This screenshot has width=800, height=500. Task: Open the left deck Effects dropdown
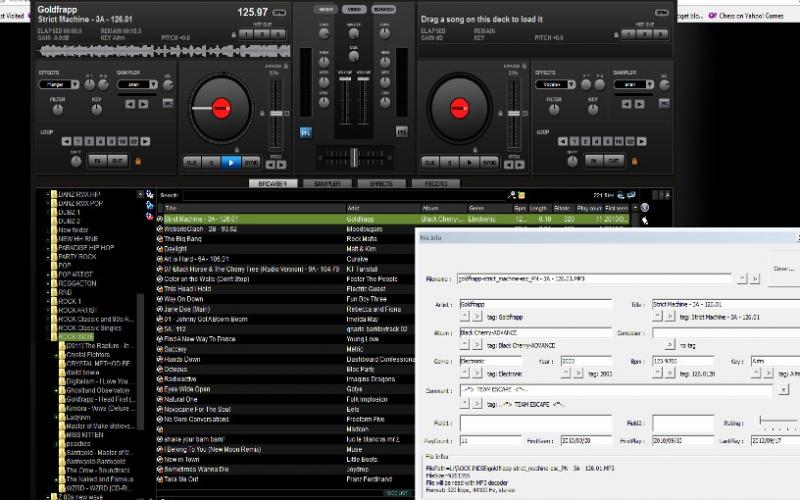click(59, 85)
